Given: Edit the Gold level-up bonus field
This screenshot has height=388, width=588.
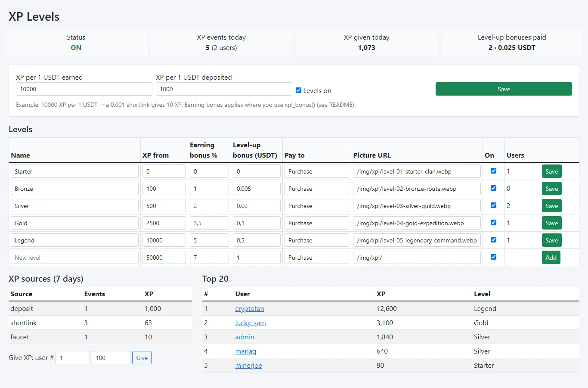Looking at the screenshot, I should tap(257, 223).
